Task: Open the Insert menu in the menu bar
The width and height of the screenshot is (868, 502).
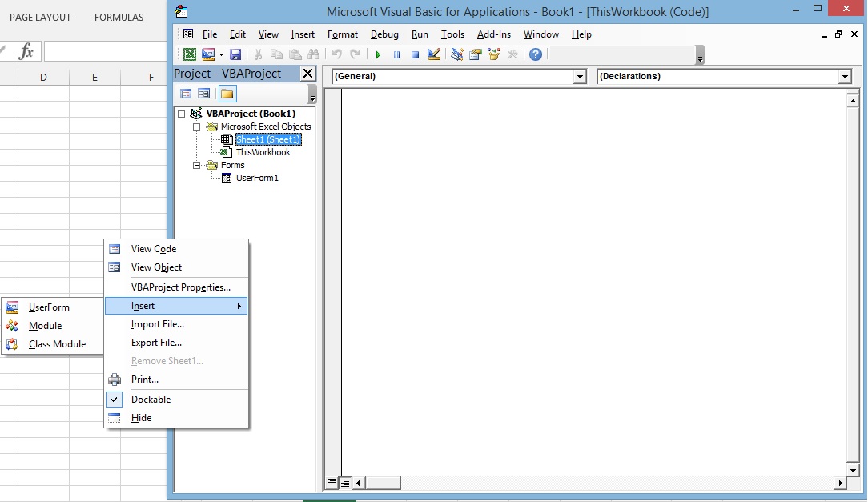Action: coord(303,34)
